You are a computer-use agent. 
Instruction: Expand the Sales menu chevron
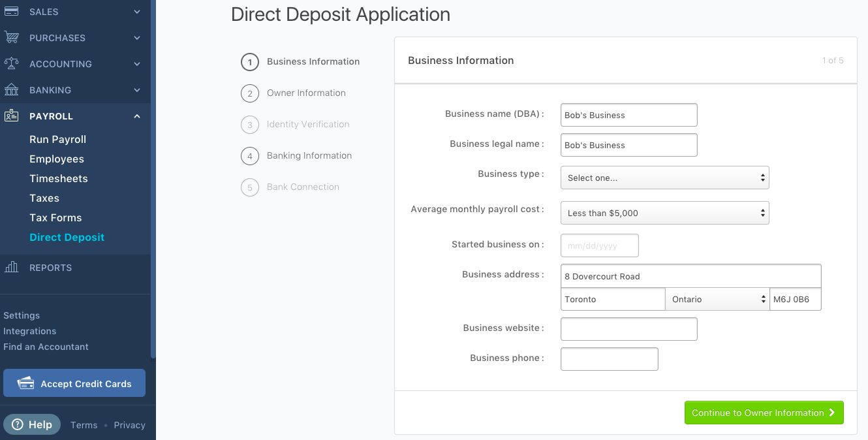click(137, 12)
